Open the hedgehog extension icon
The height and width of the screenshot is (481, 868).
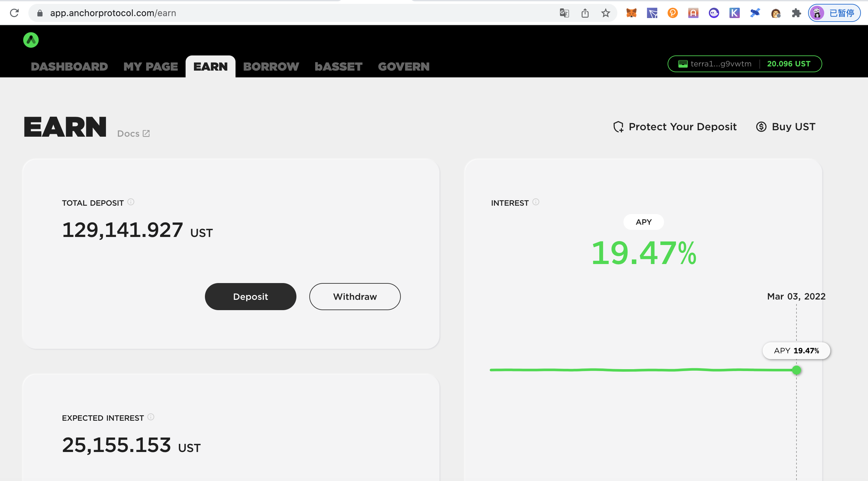pos(776,13)
